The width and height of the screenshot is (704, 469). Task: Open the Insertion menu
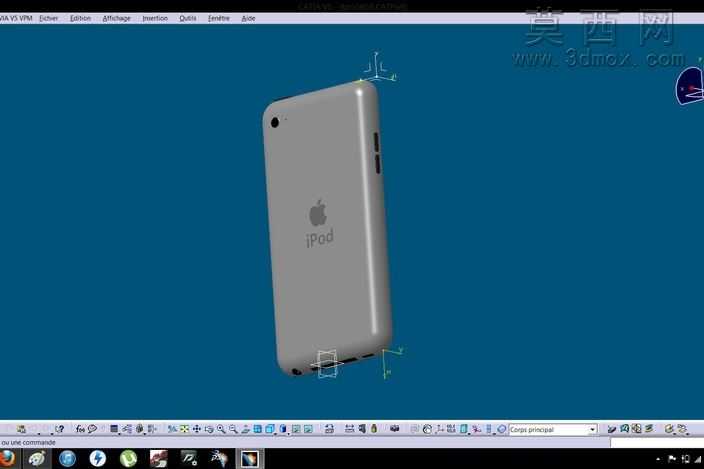click(x=155, y=18)
